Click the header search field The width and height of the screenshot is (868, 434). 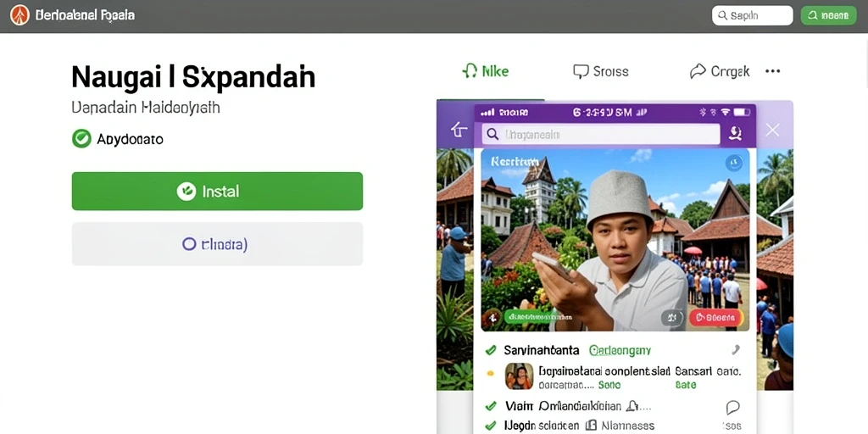(x=753, y=15)
